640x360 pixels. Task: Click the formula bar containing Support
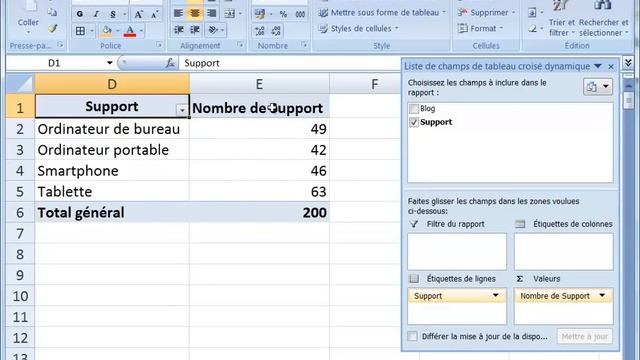[x=290, y=63]
